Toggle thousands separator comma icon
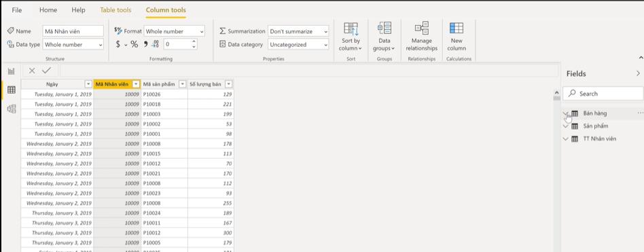This screenshot has height=252, width=644. pyautogui.click(x=145, y=44)
